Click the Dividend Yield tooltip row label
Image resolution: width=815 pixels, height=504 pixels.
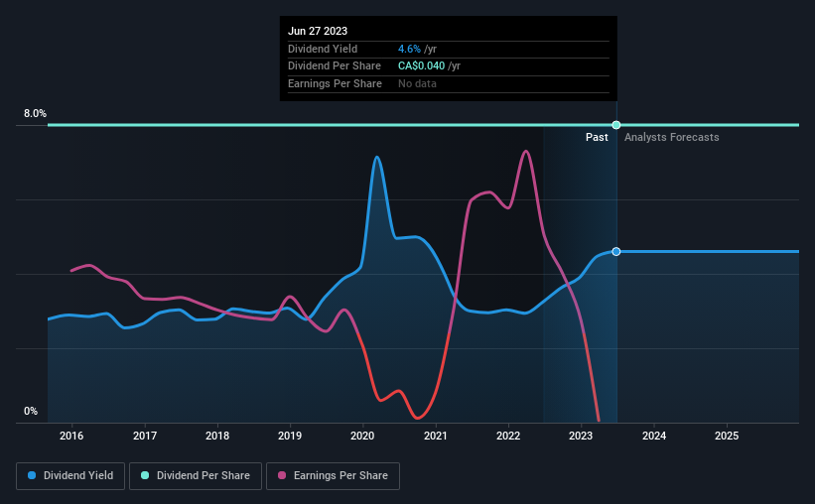pos(323,49)
